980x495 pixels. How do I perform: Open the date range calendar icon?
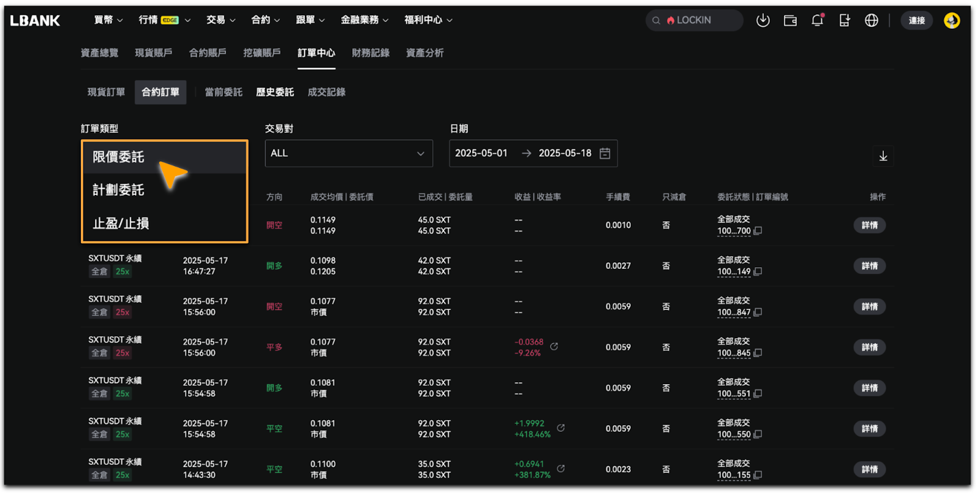605,153
